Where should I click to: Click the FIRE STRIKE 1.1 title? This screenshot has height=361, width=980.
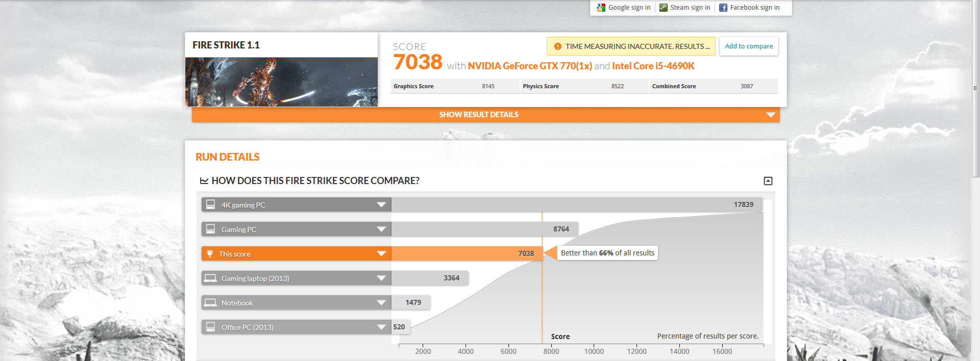tap(226, 45)
